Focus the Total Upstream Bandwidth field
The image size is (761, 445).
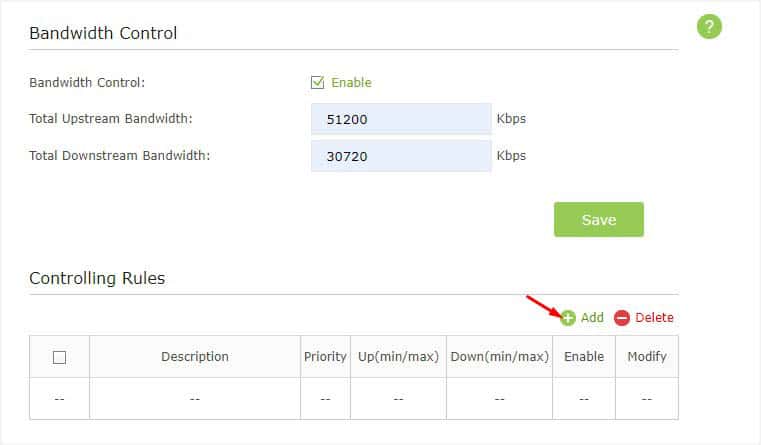click(401, 118)
